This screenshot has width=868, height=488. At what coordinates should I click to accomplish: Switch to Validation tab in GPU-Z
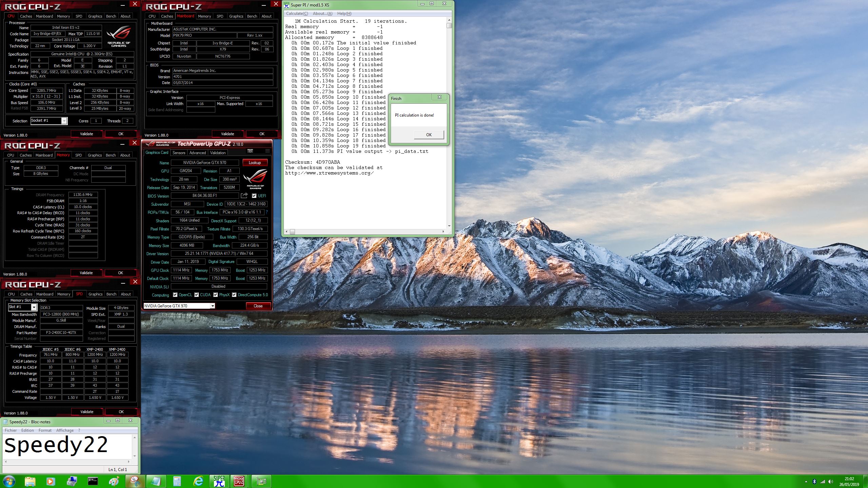pyautogui.click(x=218, y=153)
